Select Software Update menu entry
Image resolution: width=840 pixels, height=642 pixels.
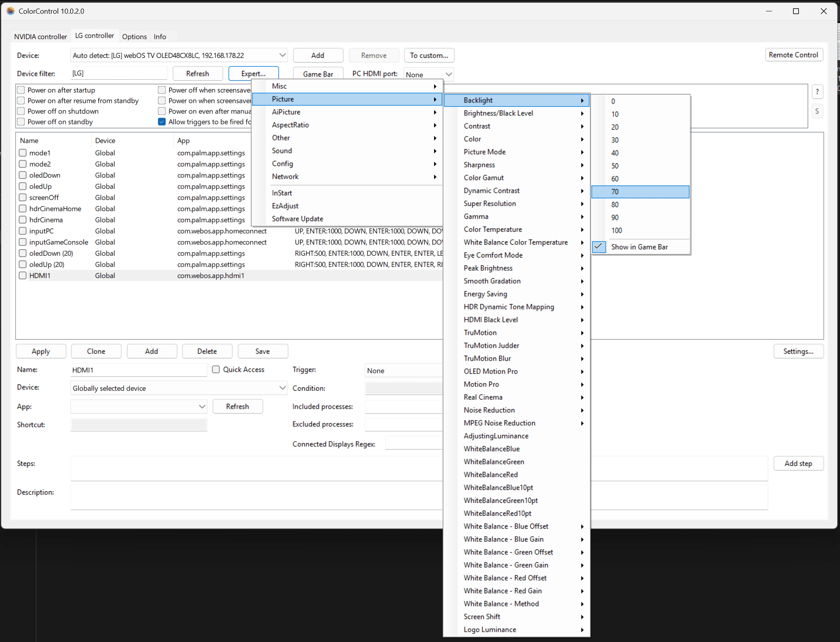[x=347, y=219]
